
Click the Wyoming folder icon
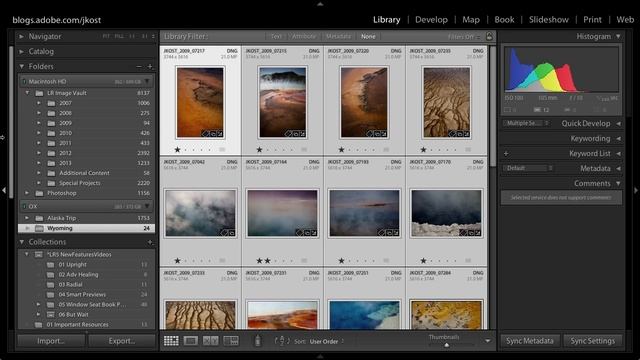pos(39,228)
